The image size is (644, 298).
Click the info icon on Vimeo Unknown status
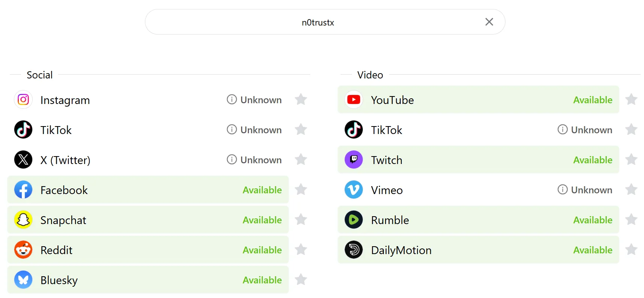pyautogui.click(x=562, y=190)
